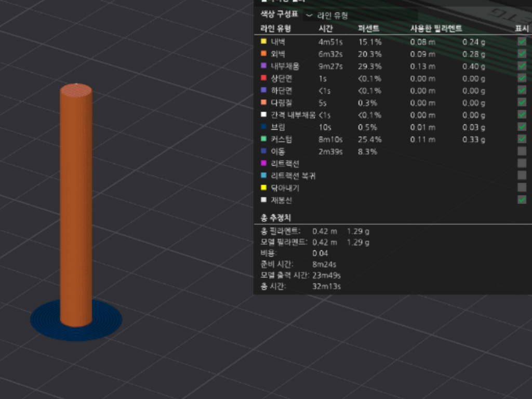
Task: Click the 준비 시간 value 8m24s
Action: click(324, 264)
